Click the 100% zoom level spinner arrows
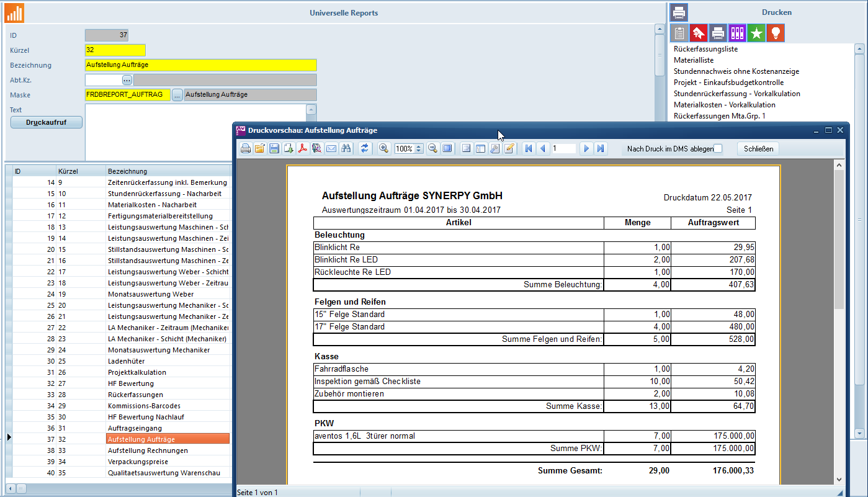Screen dimensions: 868x497 pos(419,149)
